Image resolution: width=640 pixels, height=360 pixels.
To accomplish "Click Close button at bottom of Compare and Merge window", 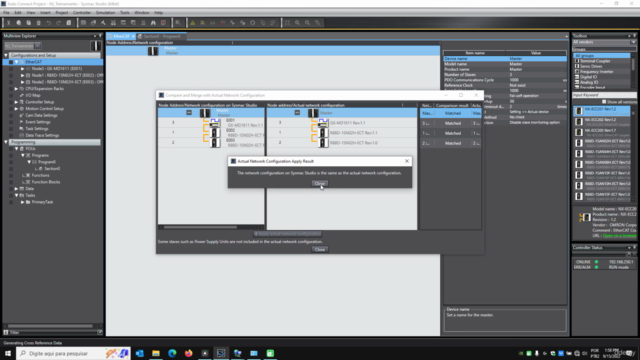I will click(x=320, y=249).
